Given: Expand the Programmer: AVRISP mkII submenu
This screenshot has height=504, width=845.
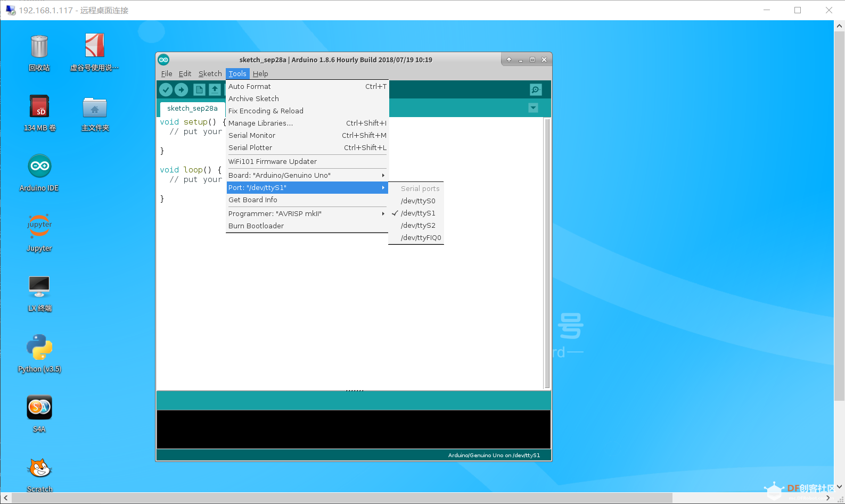Looking at the screenshot, I should 306,214.
